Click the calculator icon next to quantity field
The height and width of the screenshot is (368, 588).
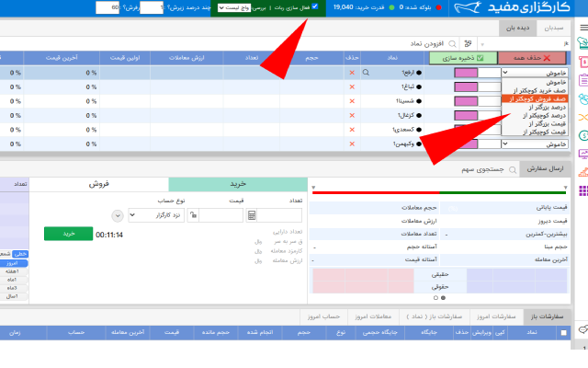[x=252, y=215]
